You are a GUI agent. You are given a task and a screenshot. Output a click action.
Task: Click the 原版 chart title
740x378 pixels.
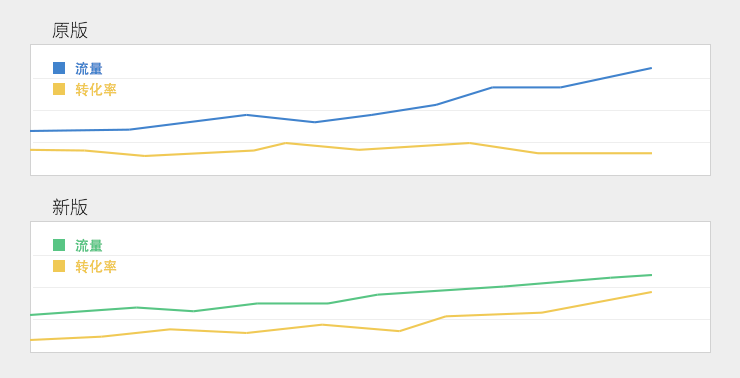(x=70, y=30)
